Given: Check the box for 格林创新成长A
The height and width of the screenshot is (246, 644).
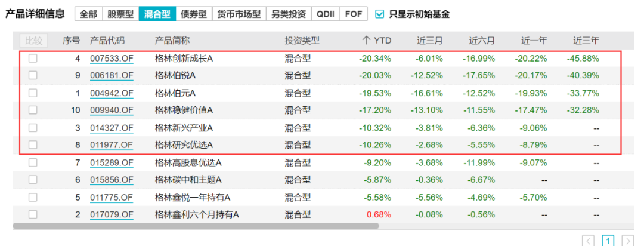Looking at the screenshot, I should pos(33,59).
